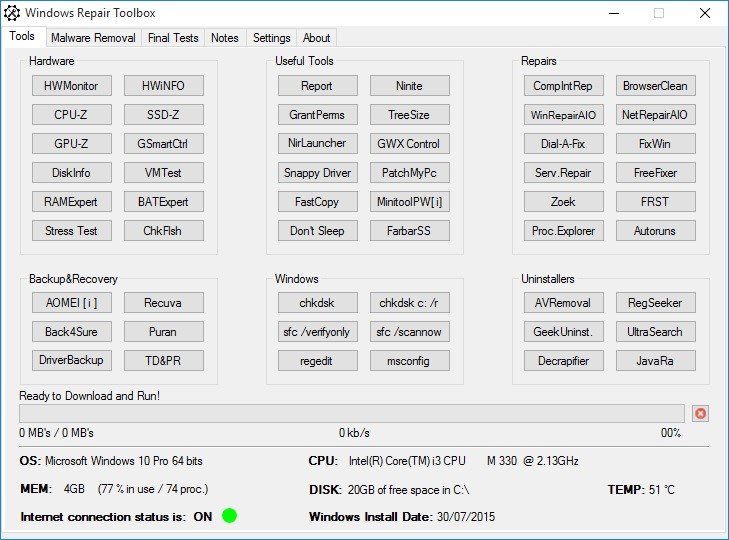Select the Tools tab

tap(22, 36)
